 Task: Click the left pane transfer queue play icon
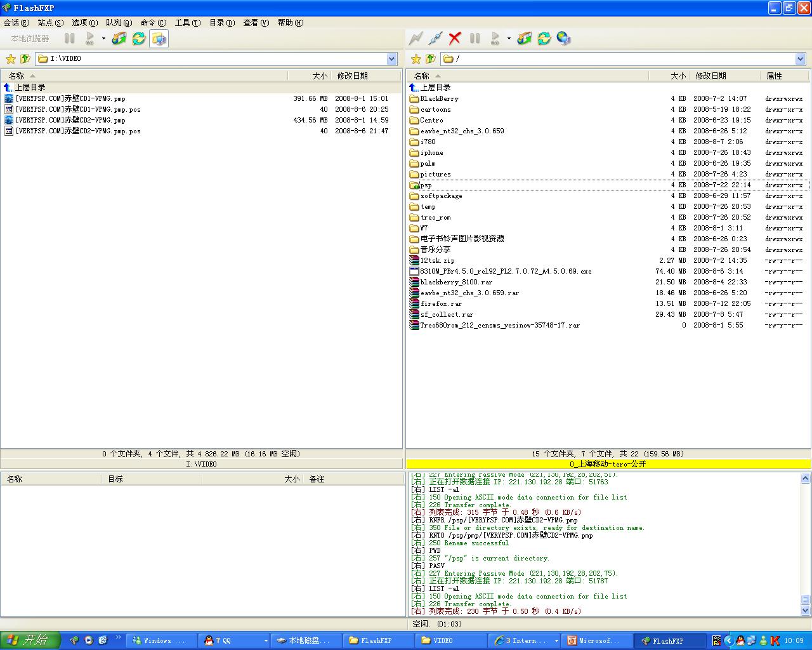tap(90, 39)
